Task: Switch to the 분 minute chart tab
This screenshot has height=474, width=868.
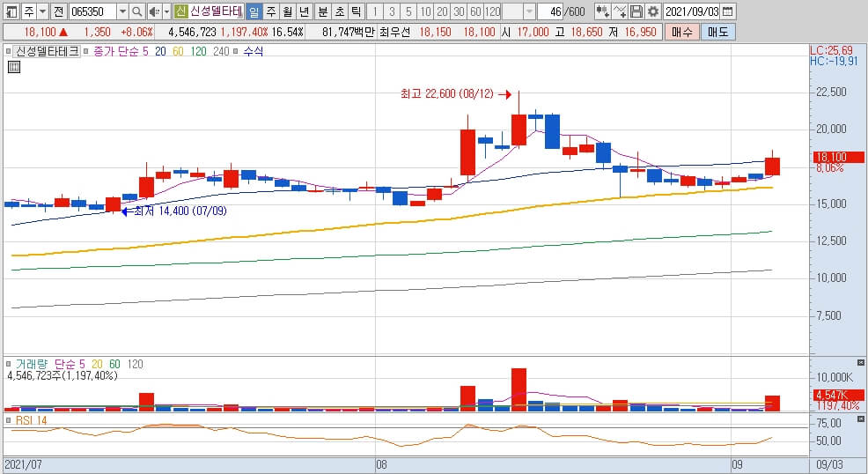Action: tap(323, 11)
